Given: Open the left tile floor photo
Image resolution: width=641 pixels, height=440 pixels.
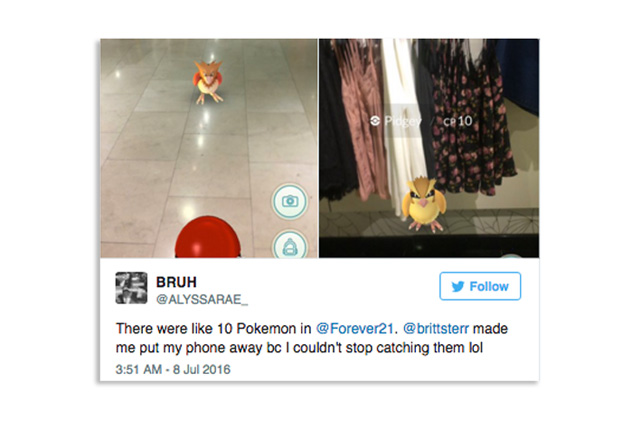Looking at the screenshot, I should pyautogui.click(x=209, y=148).
